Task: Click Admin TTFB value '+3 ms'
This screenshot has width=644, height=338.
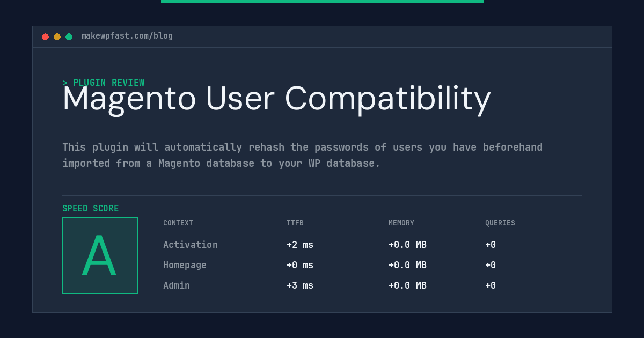Action: coord(300,285)
